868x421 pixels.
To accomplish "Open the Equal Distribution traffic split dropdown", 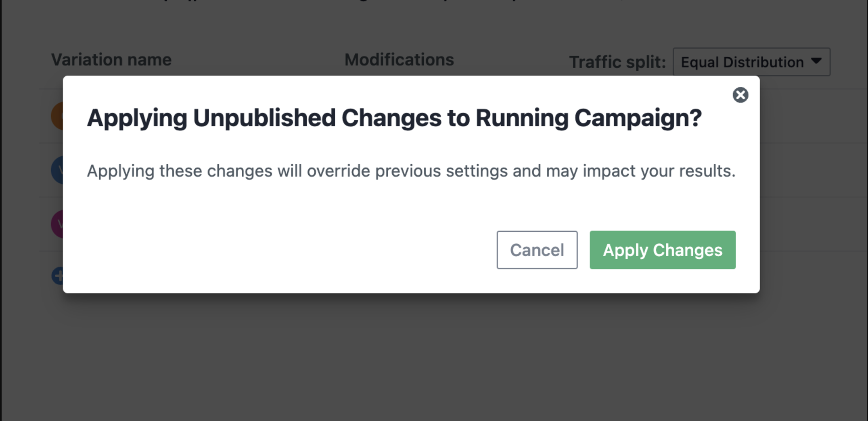I will pyautogui.click(x=751, y=62).
